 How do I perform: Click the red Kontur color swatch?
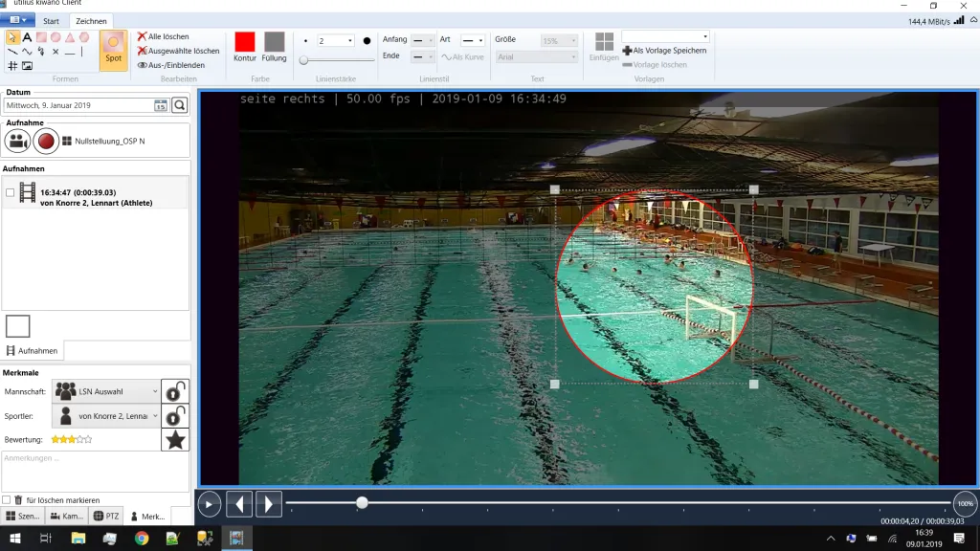[x=247, y=40]
